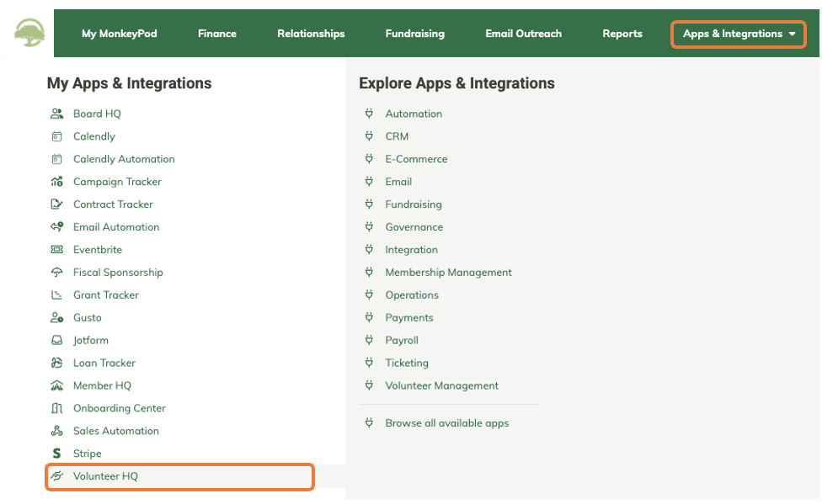Click the Fiscal Sponsorship umbrella icon

tap(56, 273)
